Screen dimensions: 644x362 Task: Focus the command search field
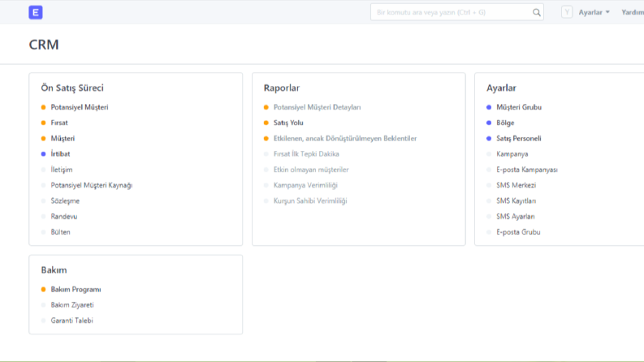456,12
